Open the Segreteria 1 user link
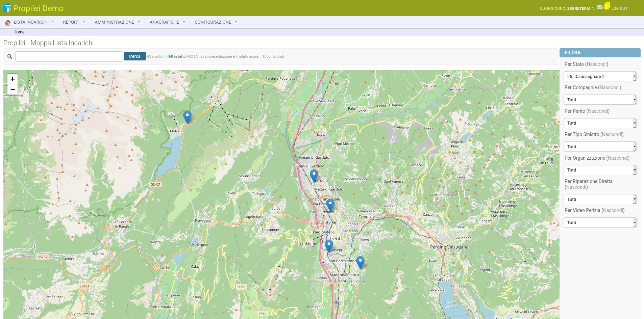644x319 pixels. [x=581, y=8]
